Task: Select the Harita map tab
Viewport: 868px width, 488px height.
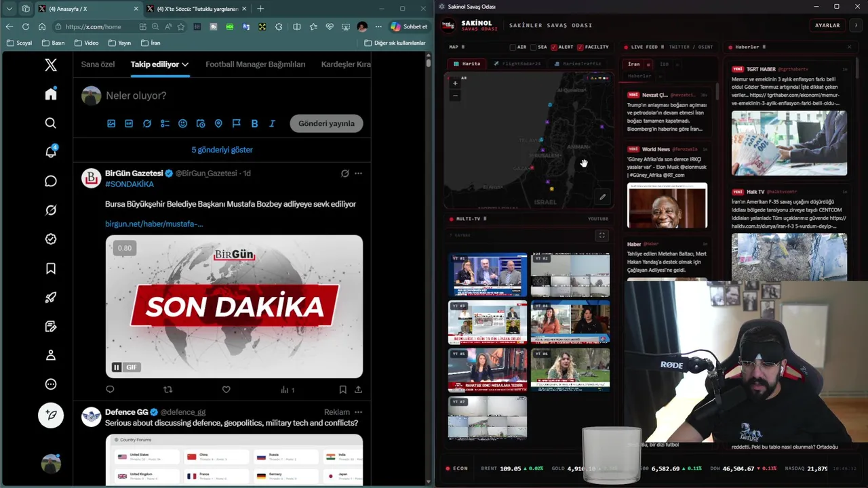Action: 467,64
